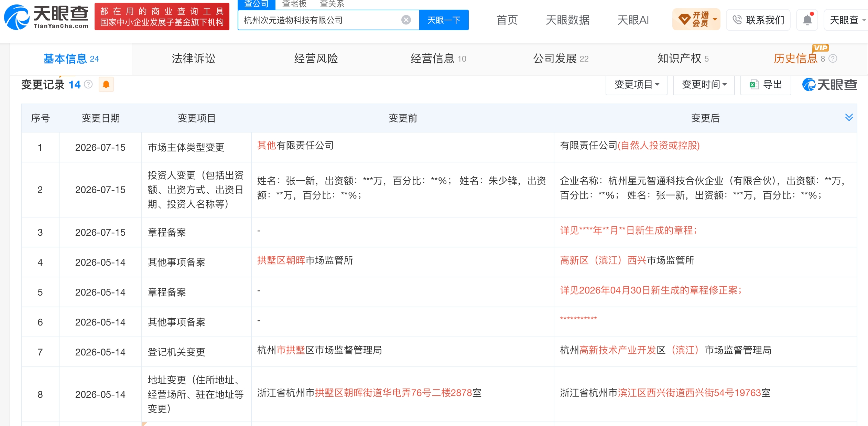Select the 知识产权 5 tab
This screenshot has height=426, width=868.
[683, 59]
